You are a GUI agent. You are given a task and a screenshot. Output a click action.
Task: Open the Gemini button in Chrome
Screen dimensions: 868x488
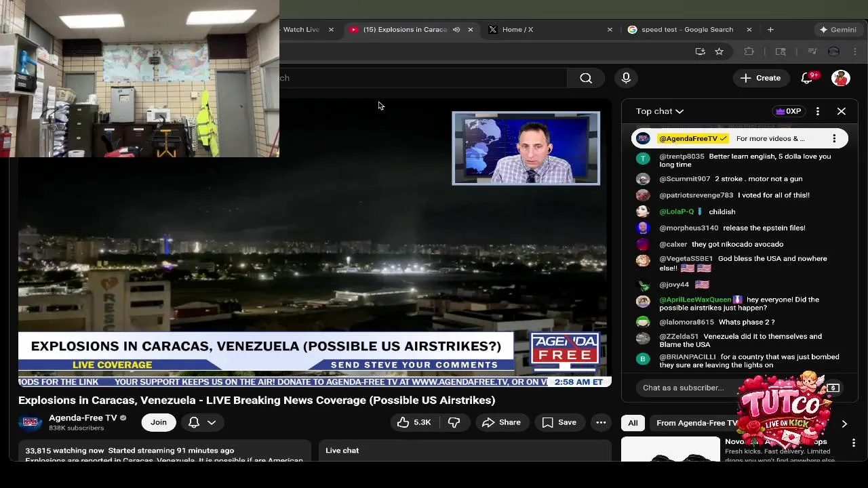838,30
